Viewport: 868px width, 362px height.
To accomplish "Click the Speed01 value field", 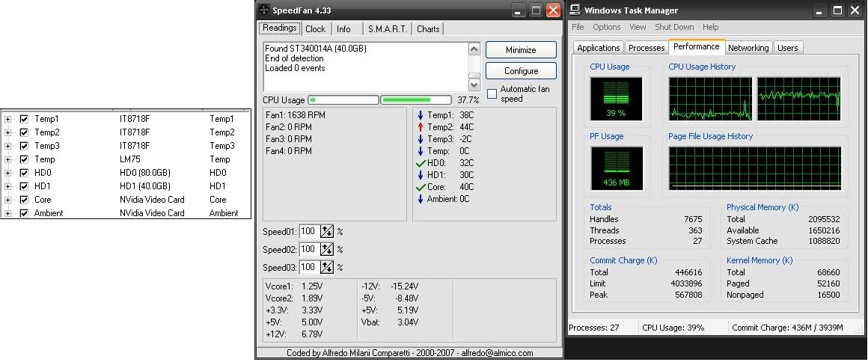I will 310,231.
